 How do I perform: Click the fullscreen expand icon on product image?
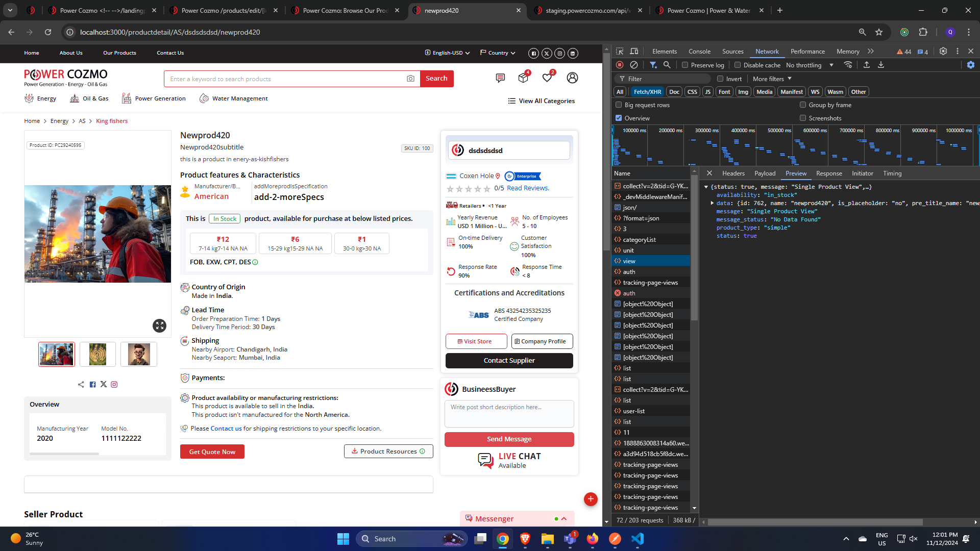pos(159,325)
